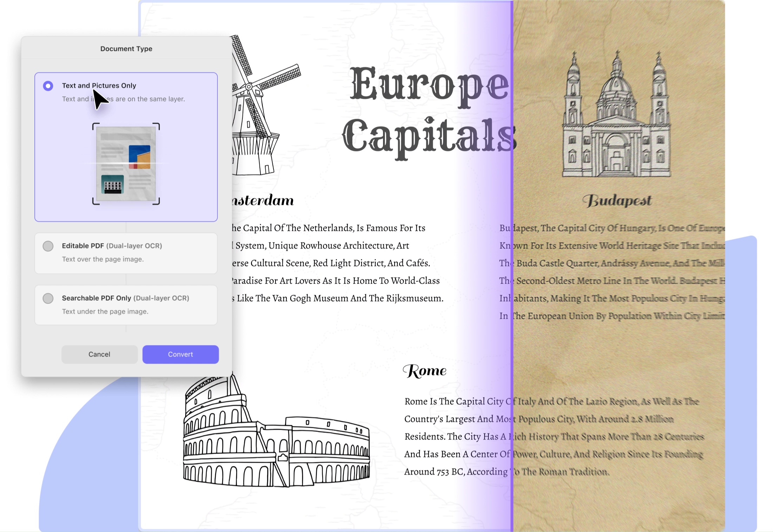The image size is (773, 532).
Task: Select the Text and Pictures Only radio button
Action: [48, 86]
